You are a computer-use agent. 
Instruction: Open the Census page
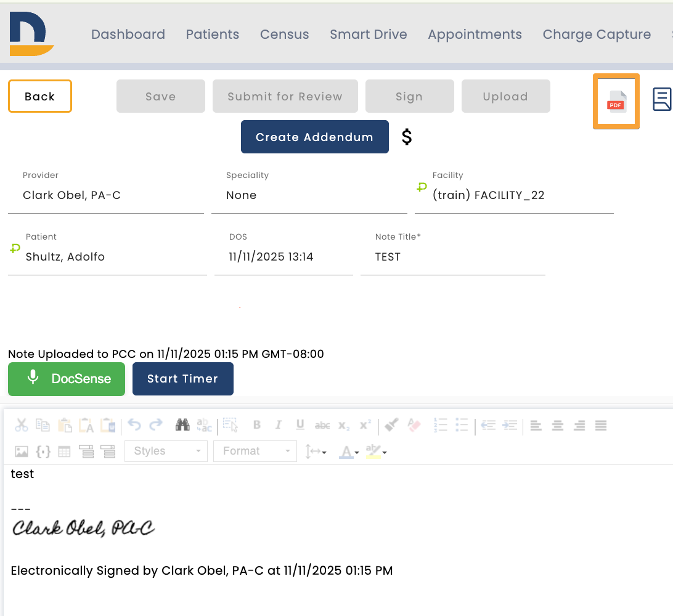click(284, 34)
